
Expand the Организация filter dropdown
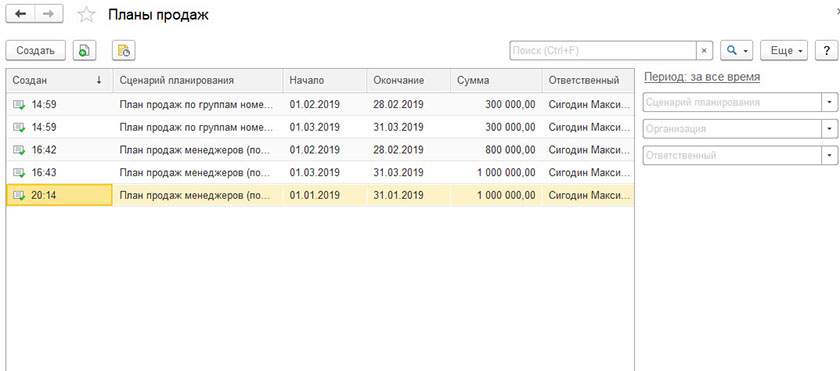point(830,129)
